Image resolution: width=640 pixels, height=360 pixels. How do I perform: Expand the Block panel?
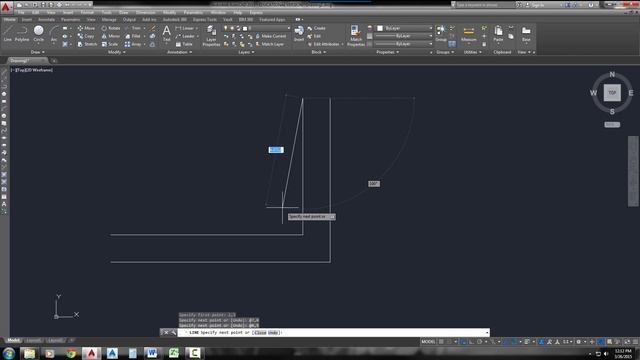(318, 52)
